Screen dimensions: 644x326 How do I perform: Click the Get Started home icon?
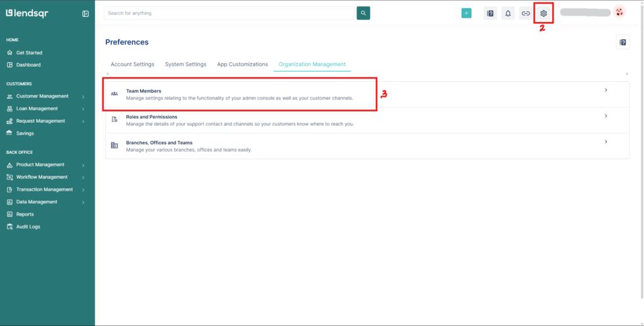pos(10,53)
